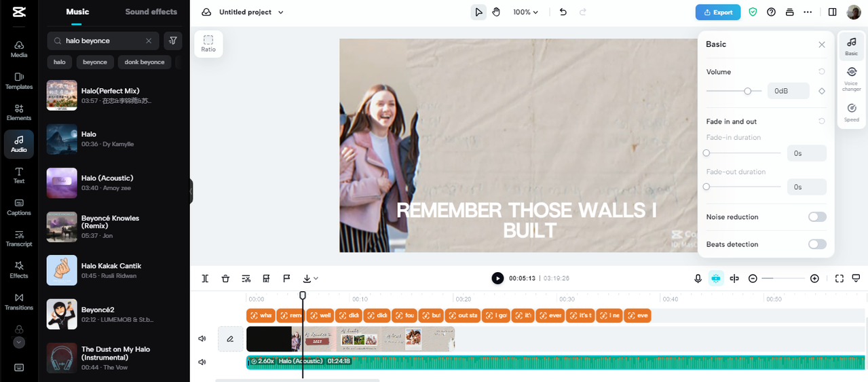Click the split clip tool
Viewport: 868px width, 382px height.
pyautogui.click(x=205, y=278)
